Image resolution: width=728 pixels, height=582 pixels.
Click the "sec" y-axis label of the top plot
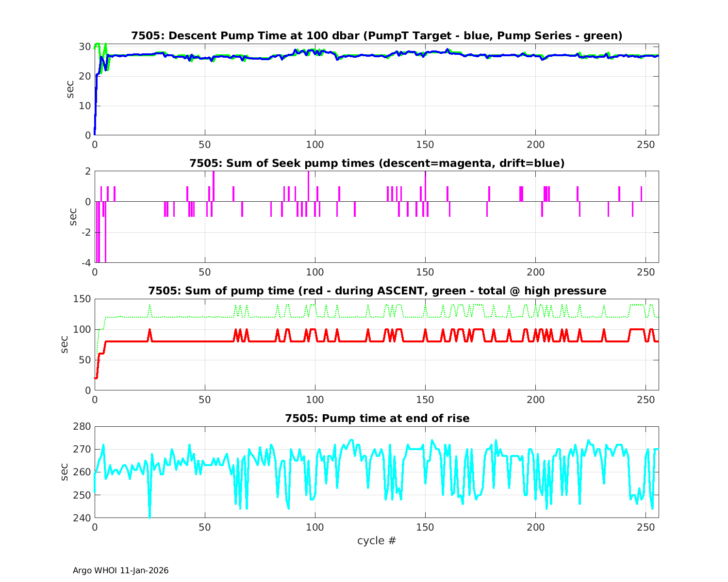[71, 89]
